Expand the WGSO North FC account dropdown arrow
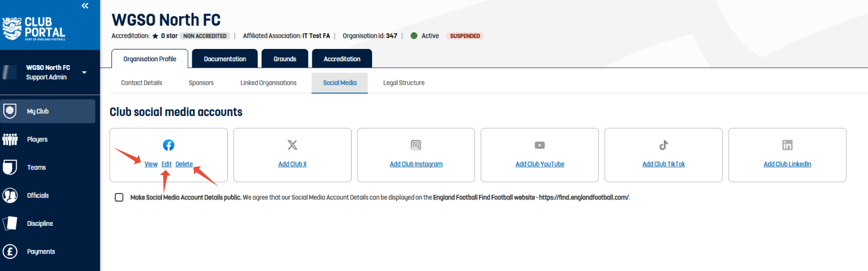The width and height of the screenshot is (868, 271). click(x=84, y=73)
